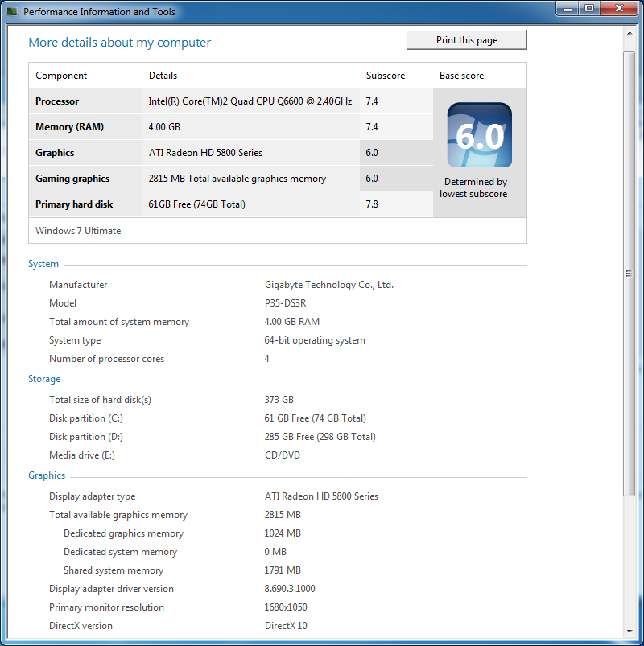This screenshot has height=646, width=644.
Task: Click the Storage section heading
Action: click(44, 379)
